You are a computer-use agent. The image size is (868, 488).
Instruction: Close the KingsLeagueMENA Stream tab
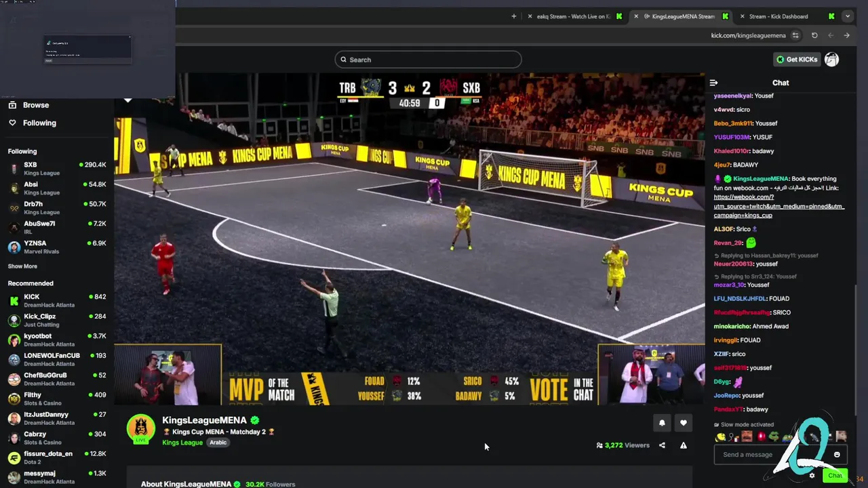(635, 16)
